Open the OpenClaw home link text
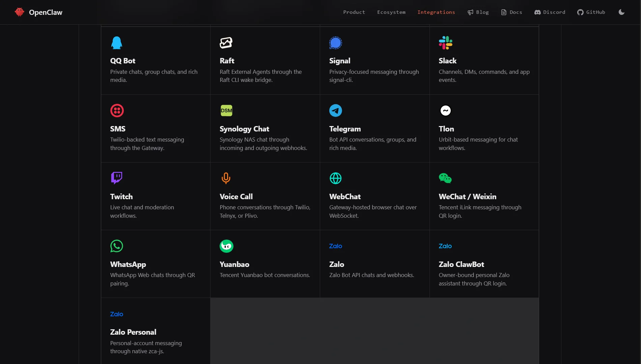This screenshot has width=641, height=364. 46,12
